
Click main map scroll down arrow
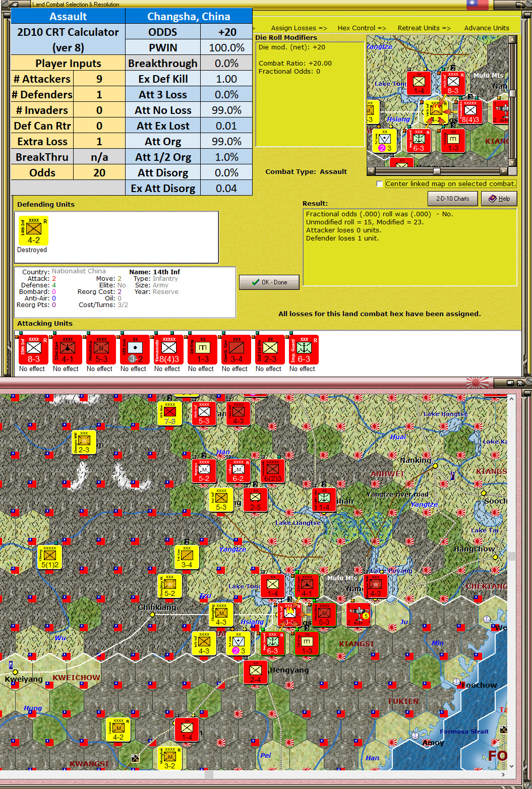click(512, 766)
